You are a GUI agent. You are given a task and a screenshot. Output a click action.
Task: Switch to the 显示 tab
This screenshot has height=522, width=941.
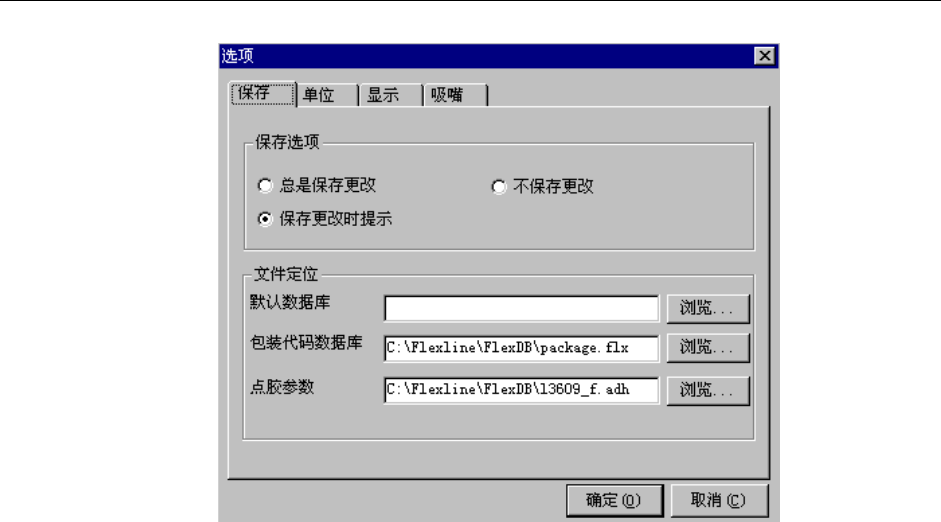coord(391,95)
